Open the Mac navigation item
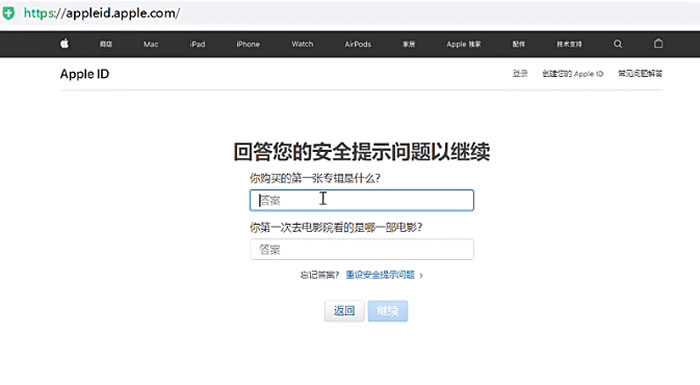 pos(151,44)
